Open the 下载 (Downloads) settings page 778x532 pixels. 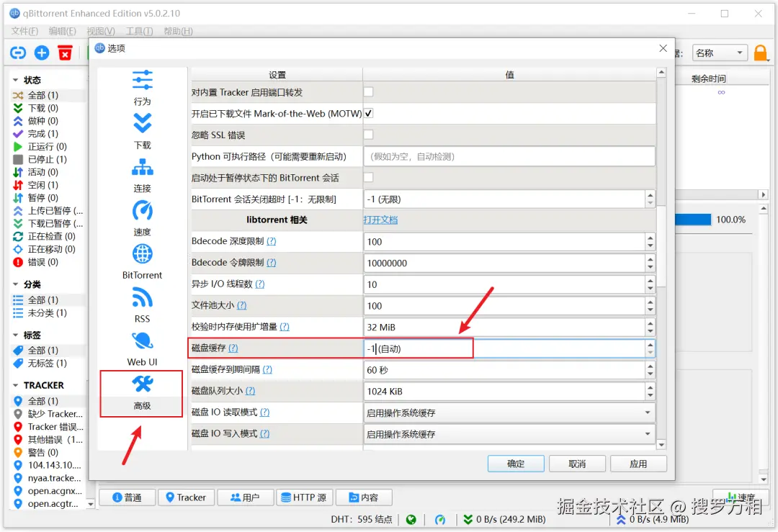point(142,132)
